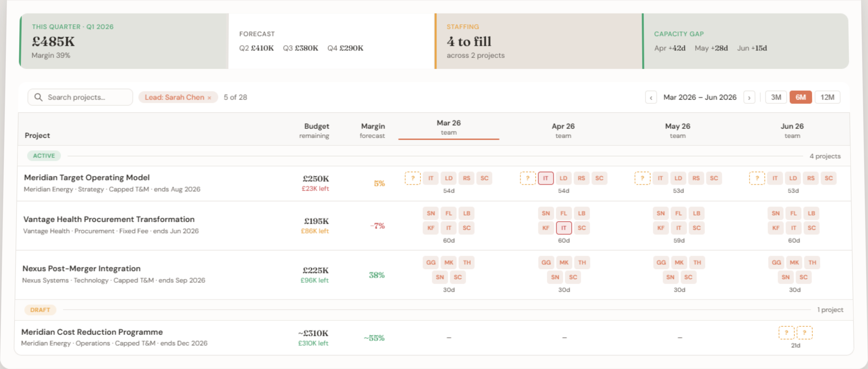Click the KF avatar on Vantage Health Mar 26

click(430, 228)
